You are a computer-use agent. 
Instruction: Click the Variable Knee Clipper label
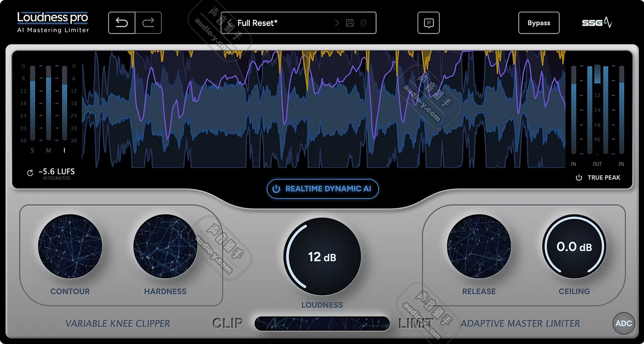click(118, 323)
